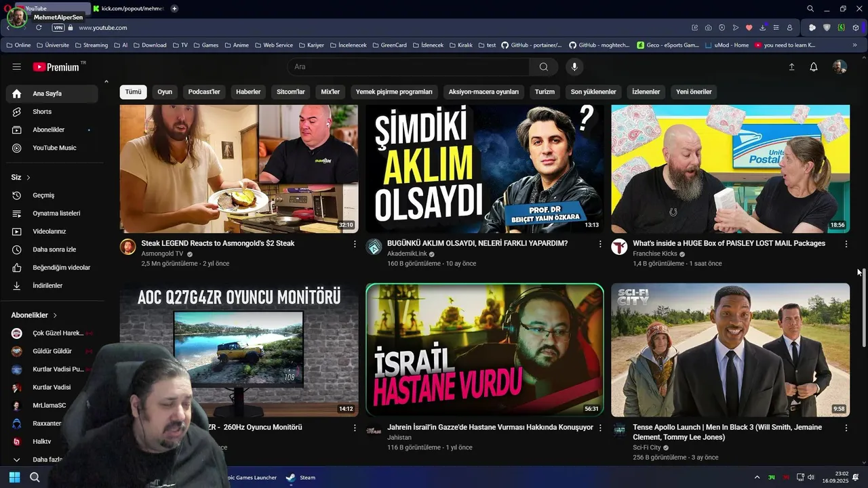Select the Tümü filter chip
This screenshot has width=868, height=488.
click(133, 92)
